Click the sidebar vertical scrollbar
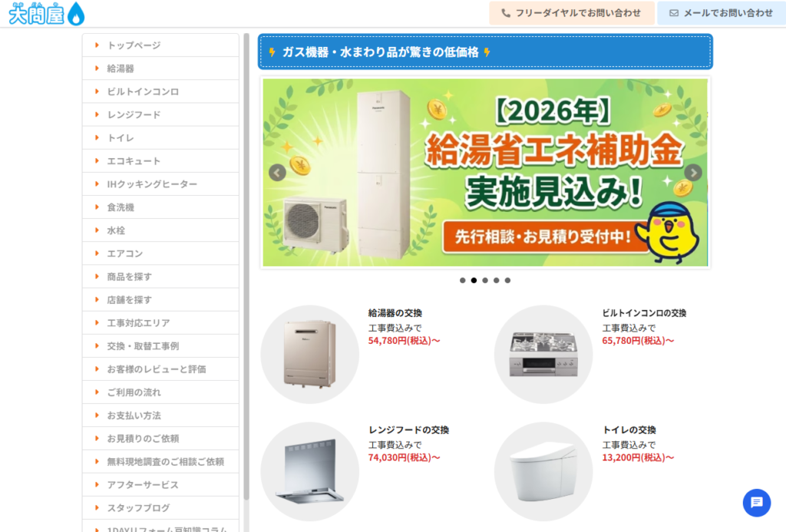 pos(246,266)
